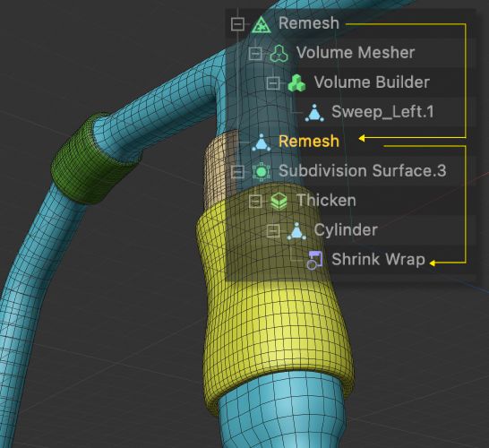Click the green Remesh triangle icon

click(261, 24)
